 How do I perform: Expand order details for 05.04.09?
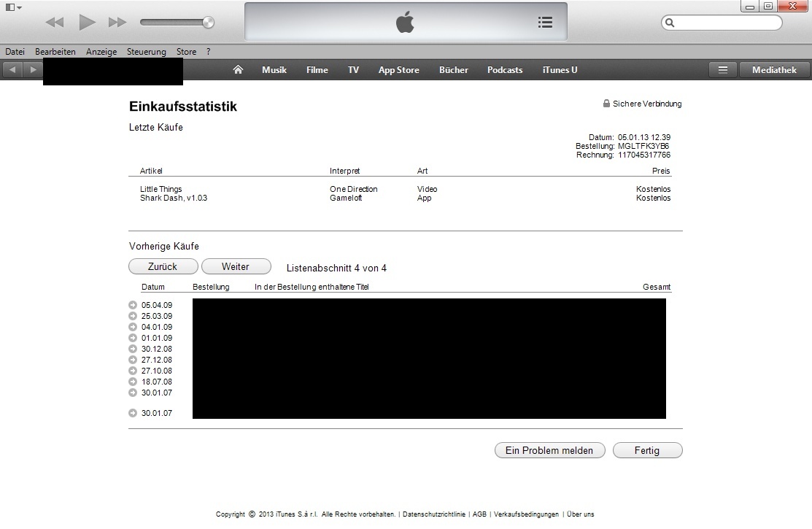point(133,305)
